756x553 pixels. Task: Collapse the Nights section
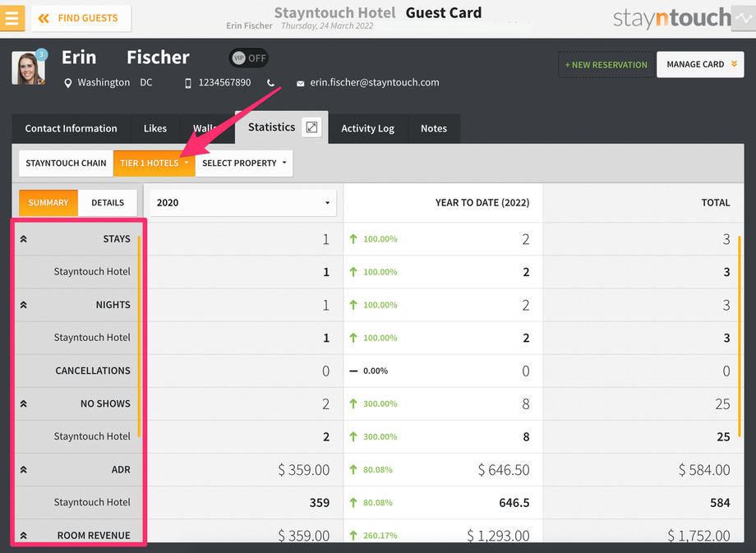(x=23, y=305)
